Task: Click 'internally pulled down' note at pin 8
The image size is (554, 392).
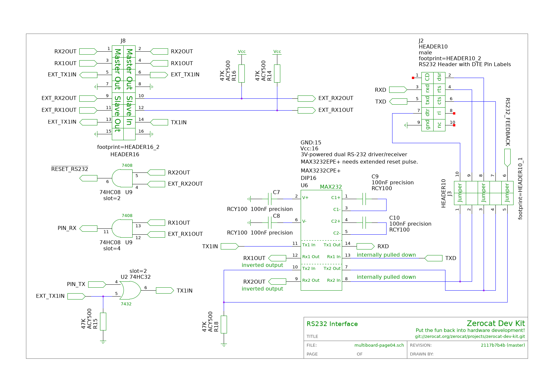Action: pyautogui.click(x=386, y=277)
